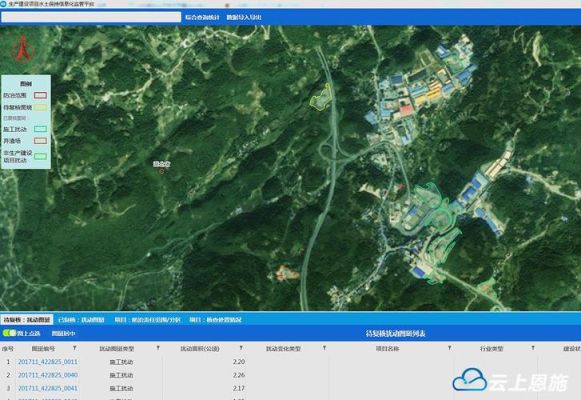This screenshot has height=400, width=581.
Task: Open filter for 图斑编号 column
Action: point(75,348)
